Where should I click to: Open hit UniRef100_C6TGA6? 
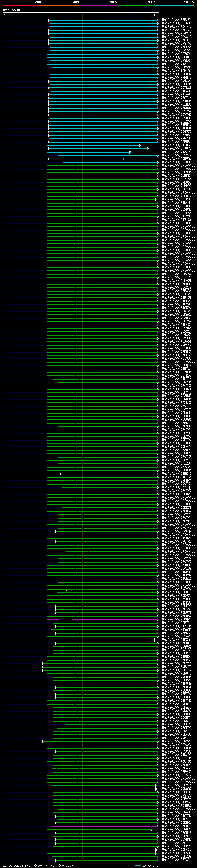(176, 23)
